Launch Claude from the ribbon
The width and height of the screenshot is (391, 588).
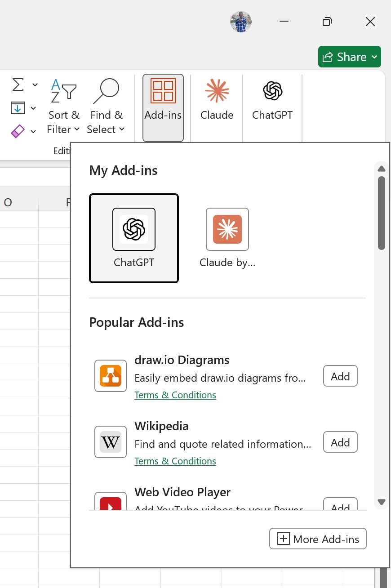click(x=217, y=100)
